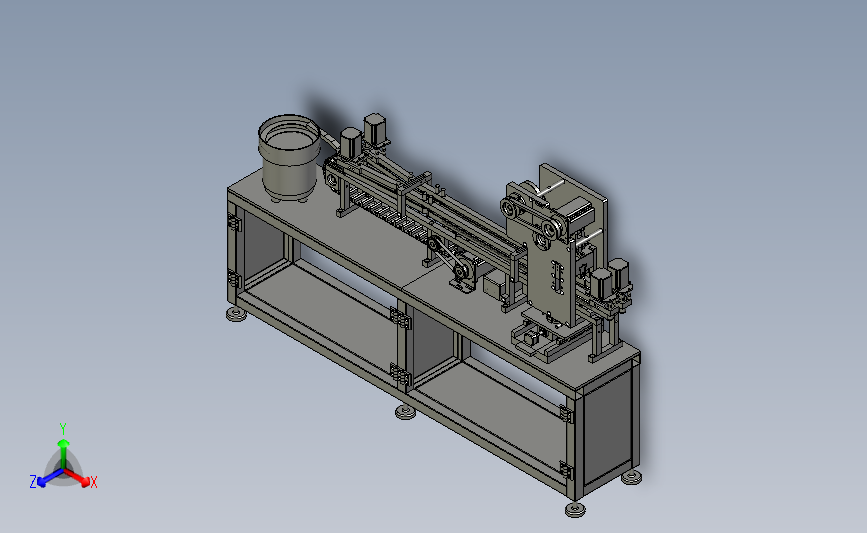The image size is (867, 533).
Task: Select the dark side panel of the cabinet end
Action: tap(607, 429)
